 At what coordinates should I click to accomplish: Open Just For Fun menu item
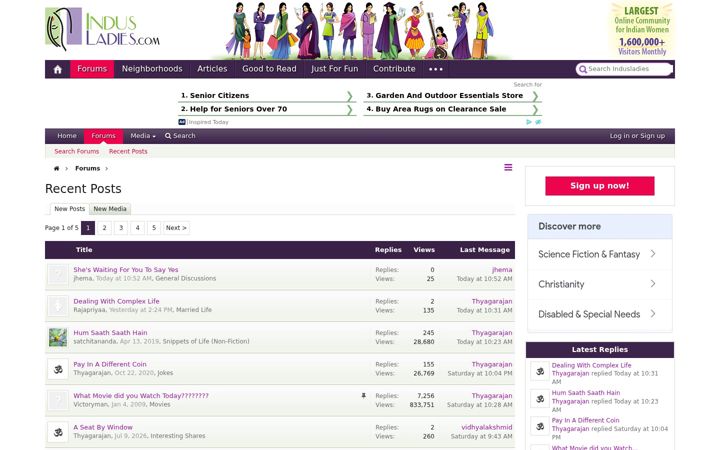[334, 69]
